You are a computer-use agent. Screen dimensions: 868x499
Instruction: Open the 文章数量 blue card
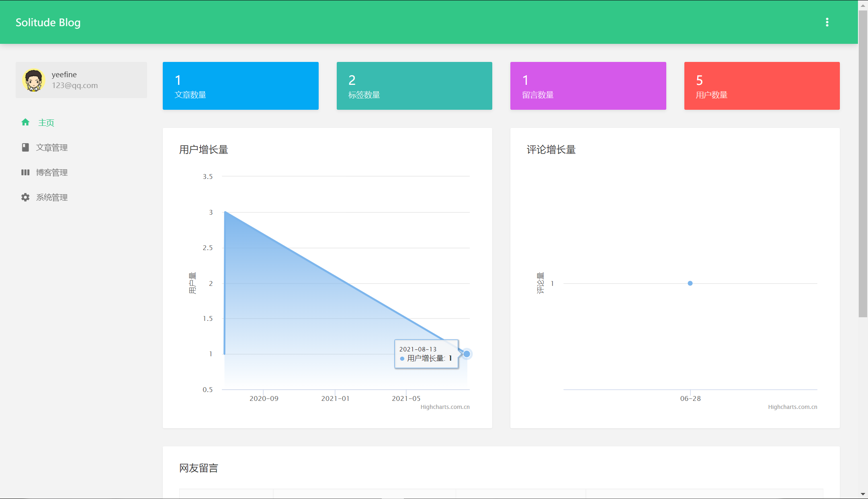tap(240, 86)
